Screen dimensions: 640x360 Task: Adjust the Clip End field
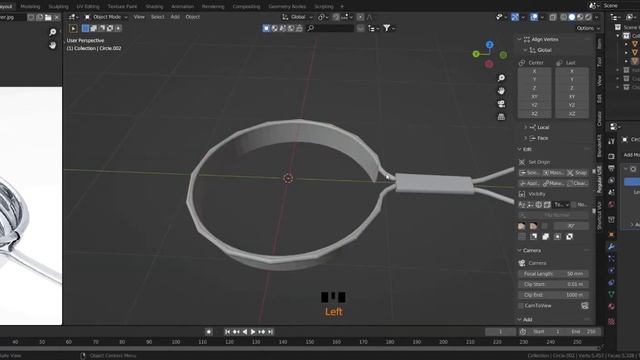[553, 295]
